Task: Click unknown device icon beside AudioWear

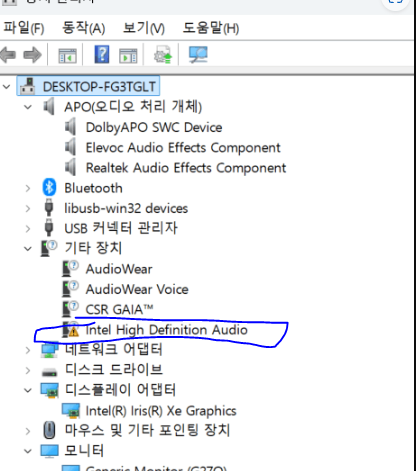Action: point(70,269)
